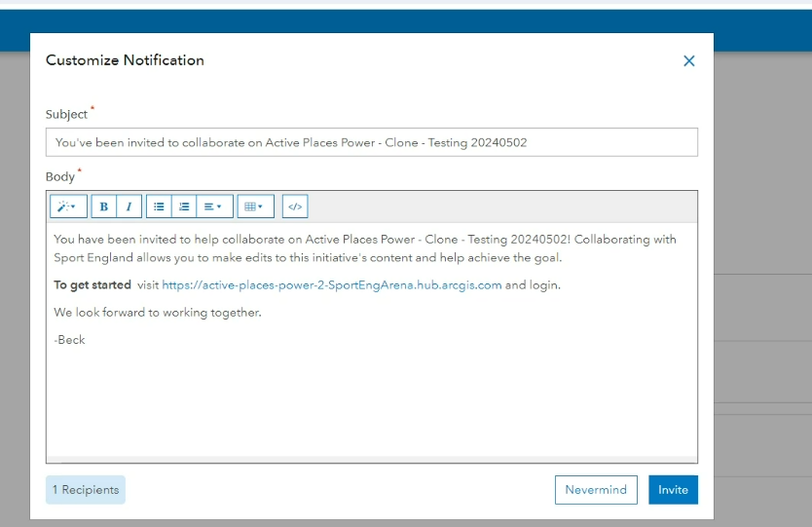Click empty area of body editor

371,404
